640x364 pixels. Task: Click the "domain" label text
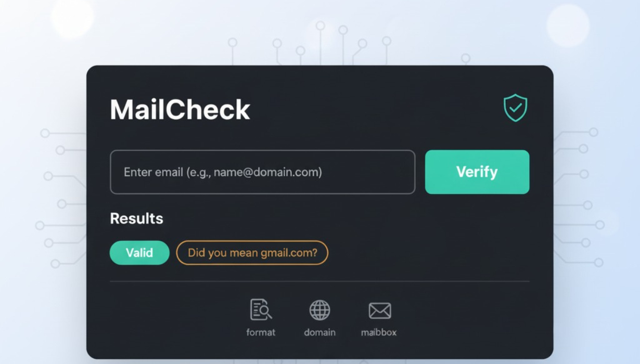click(319, 332)
